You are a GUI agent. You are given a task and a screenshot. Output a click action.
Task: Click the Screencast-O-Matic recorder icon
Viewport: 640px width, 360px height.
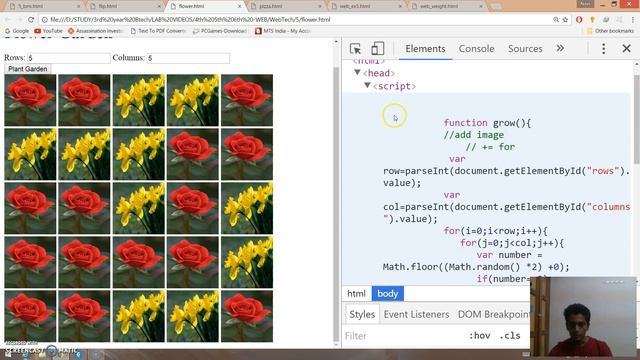[x=52, y=351]
